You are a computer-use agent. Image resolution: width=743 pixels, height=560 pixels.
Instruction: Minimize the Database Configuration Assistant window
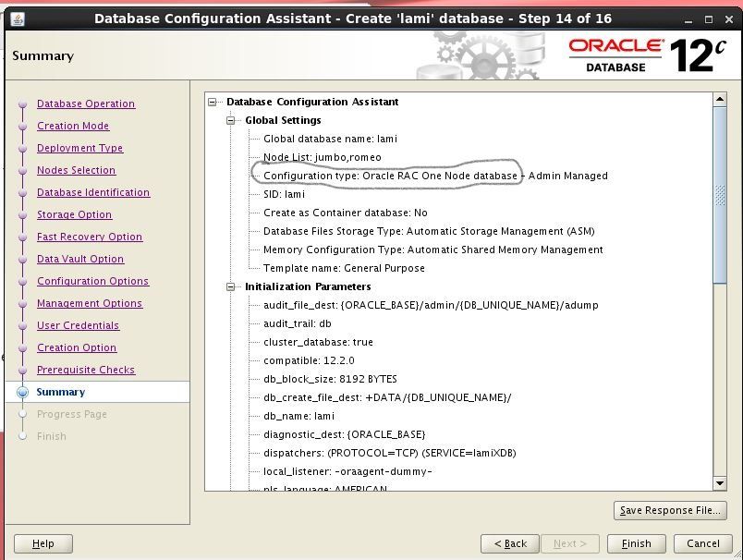click(688, 19)
